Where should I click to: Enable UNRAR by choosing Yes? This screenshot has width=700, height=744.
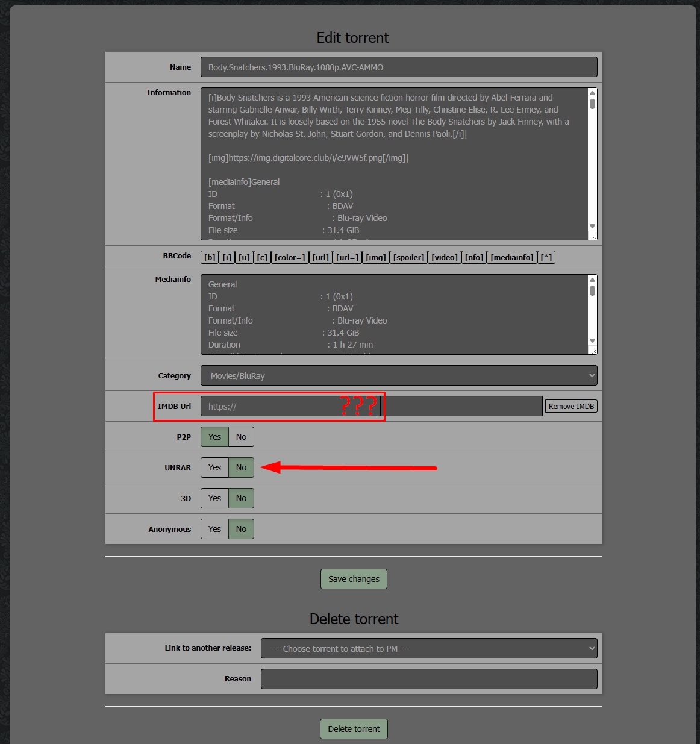click(x=214, y=467)
